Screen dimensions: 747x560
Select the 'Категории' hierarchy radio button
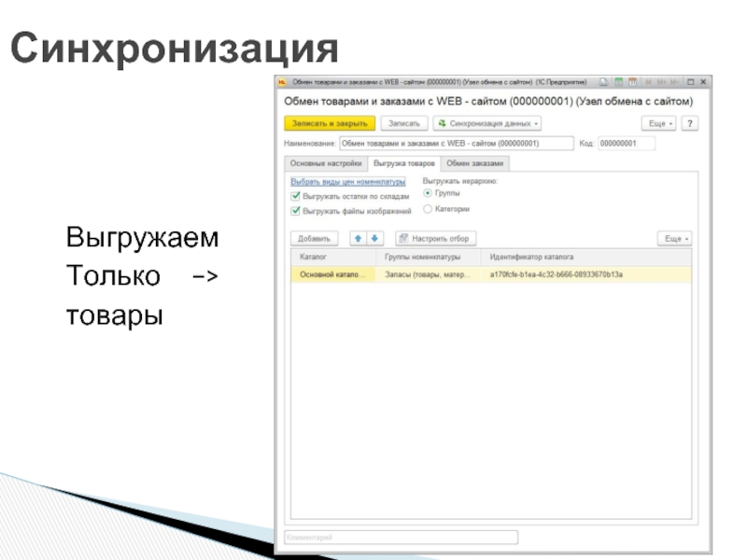[428, 208]
